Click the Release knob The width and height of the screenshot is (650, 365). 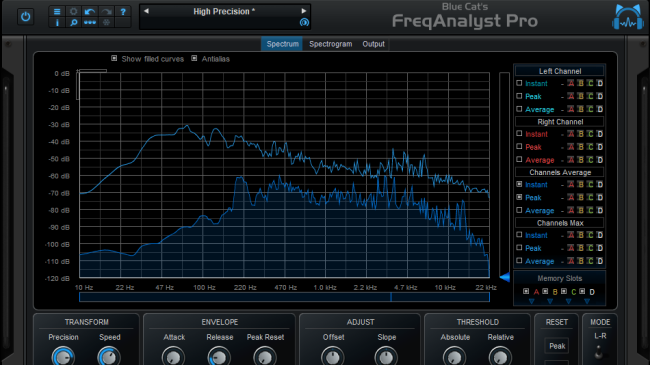pyautogui.click(x=219, y=357)
